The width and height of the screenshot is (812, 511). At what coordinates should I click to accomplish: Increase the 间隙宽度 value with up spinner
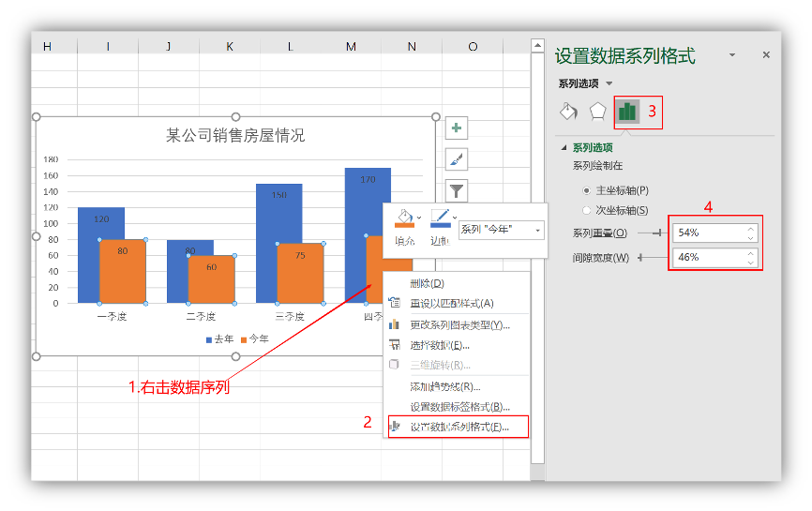[x=751, y=252]
